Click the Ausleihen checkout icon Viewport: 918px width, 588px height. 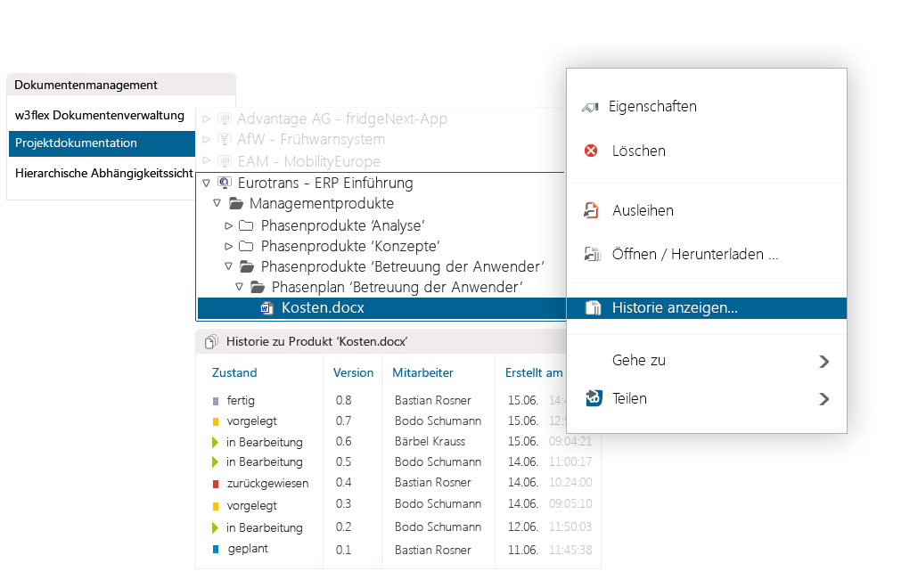591,211
